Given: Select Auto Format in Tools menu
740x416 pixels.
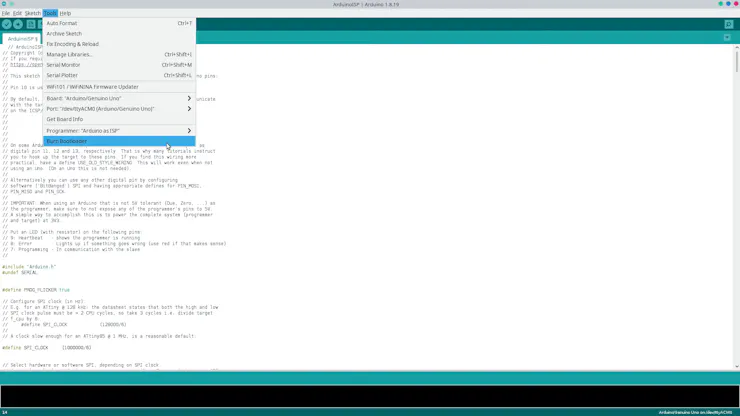Looking at the screenshot, I should (119, 23).
